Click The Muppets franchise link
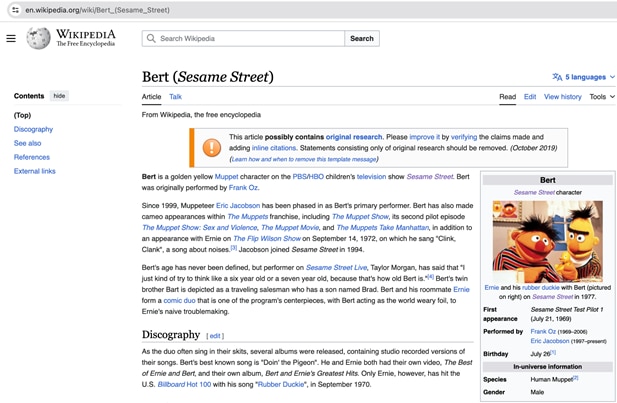Screen dimensions: 617x403 point(248,216)
